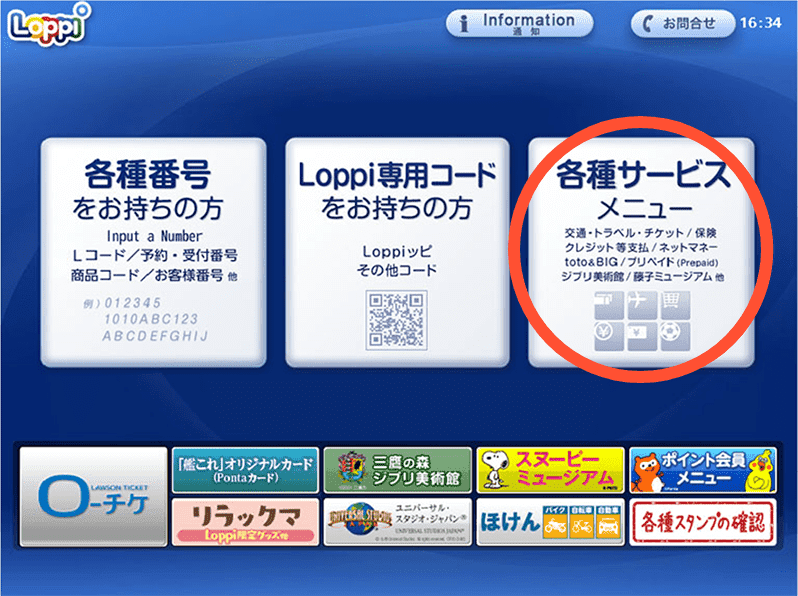Tap the info 'i' icon
This screenshot has width=798, height=596.
tap(464, 23)
